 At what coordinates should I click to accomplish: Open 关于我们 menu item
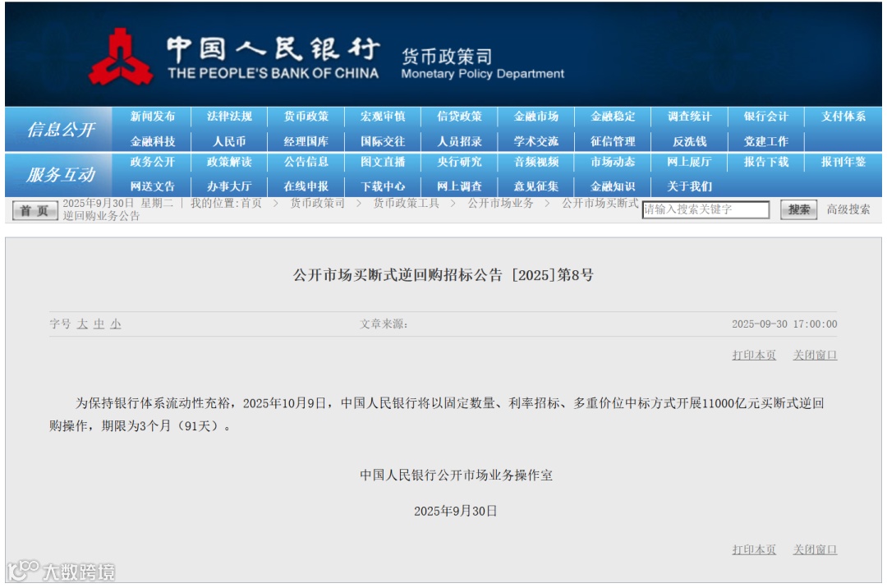click(690, 186)
